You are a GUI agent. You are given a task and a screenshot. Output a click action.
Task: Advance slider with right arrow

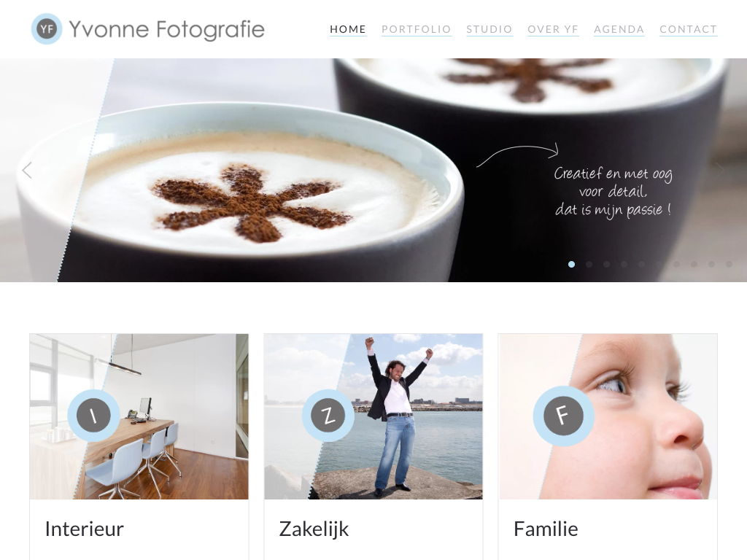tap(720, 170)
